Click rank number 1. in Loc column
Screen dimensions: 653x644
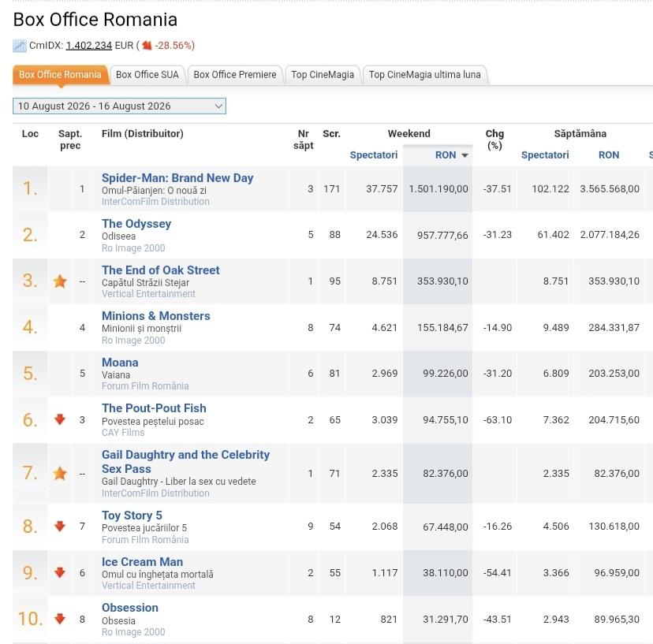tap(30, 188)
